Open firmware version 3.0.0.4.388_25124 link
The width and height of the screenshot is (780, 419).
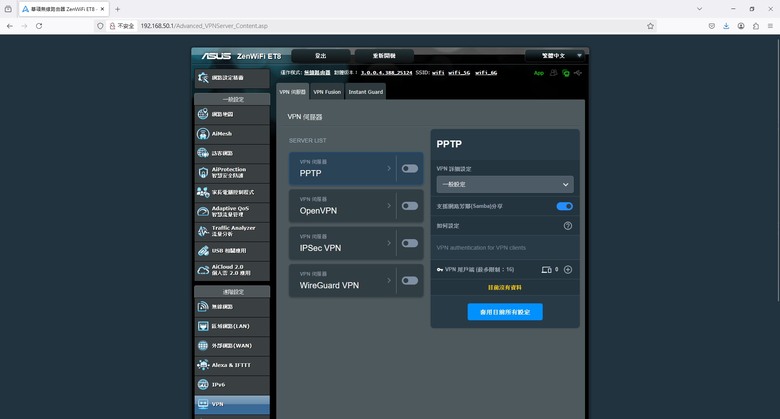pos(387,73)
